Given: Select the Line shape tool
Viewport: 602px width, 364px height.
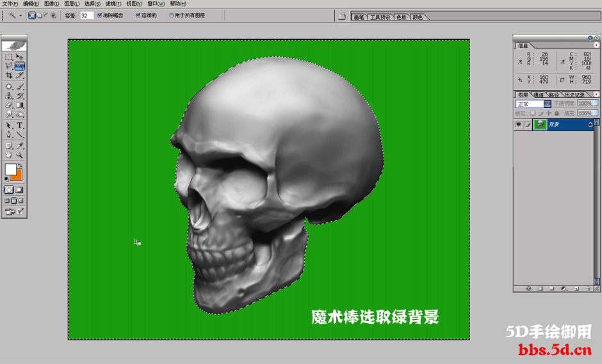Looking at the screenshot, I should tap(20, 134).
